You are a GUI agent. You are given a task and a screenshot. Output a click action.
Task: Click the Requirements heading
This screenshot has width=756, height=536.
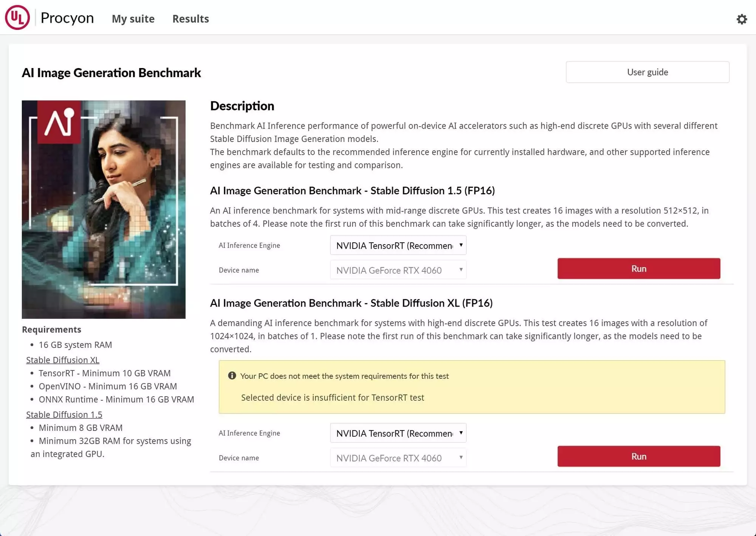pyautogui.click(x=52, y=330)
